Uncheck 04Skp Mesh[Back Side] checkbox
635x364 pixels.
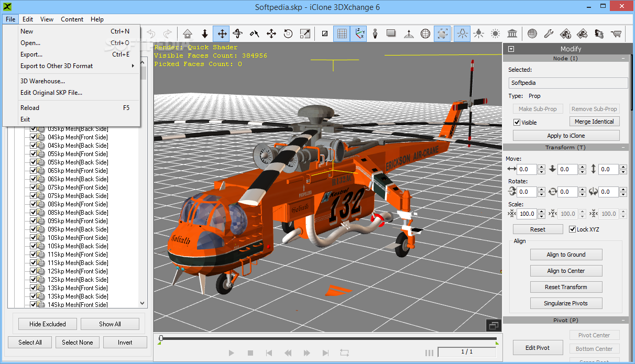pos(33,146)
